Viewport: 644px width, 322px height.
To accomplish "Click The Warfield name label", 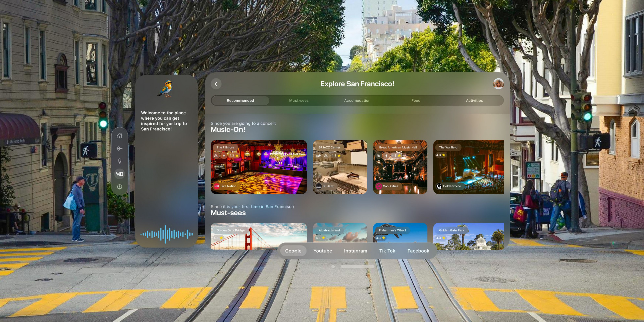I will click(x=448, y=147).
